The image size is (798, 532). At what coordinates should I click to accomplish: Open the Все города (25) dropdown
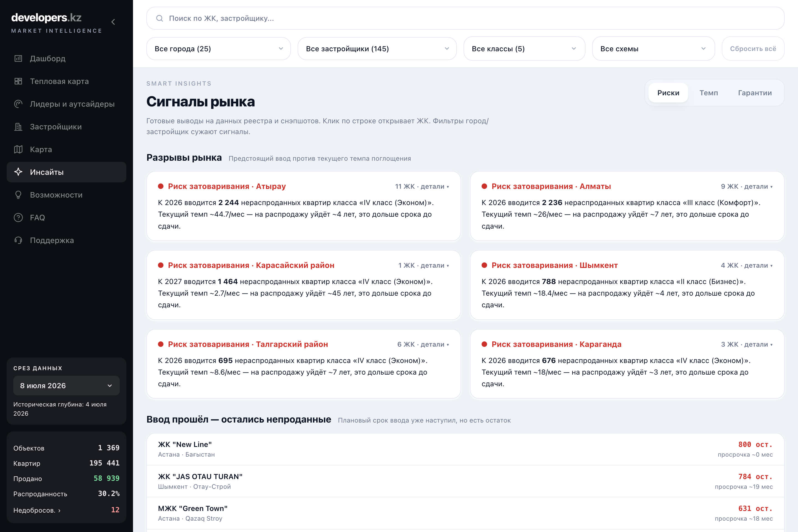point(219,48)
